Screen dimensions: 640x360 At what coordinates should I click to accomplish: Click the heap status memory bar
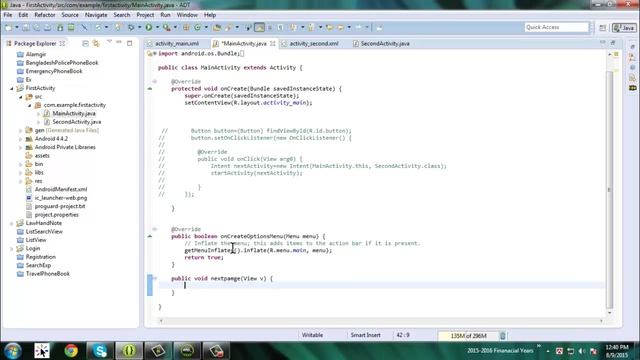[468, 336]
